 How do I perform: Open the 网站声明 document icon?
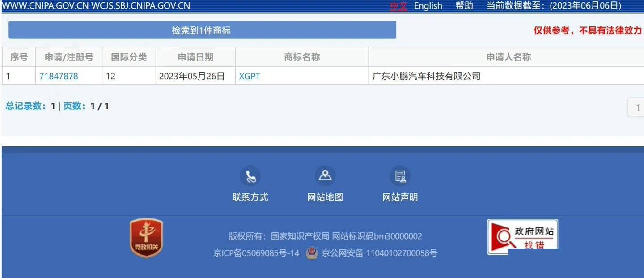click(400, 176)
